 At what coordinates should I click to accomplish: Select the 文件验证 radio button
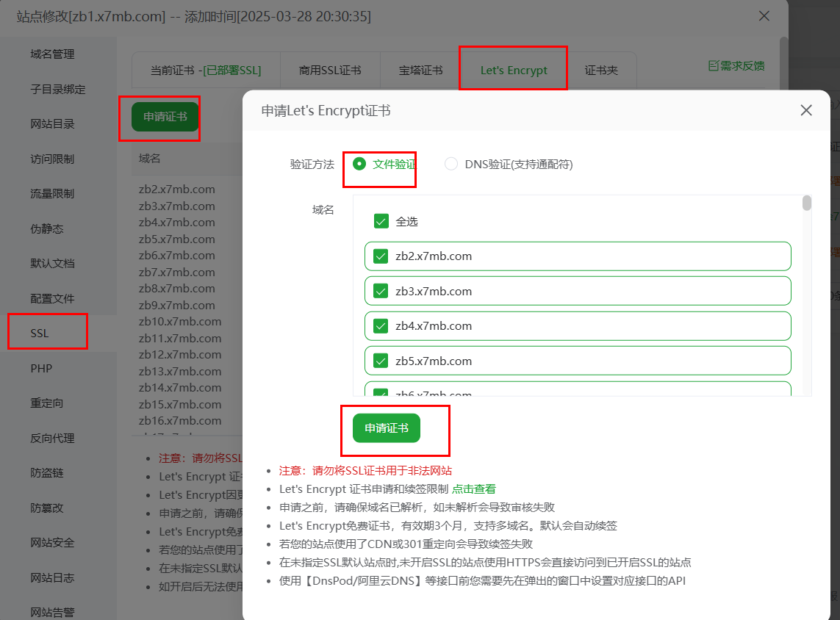point(359,164)
